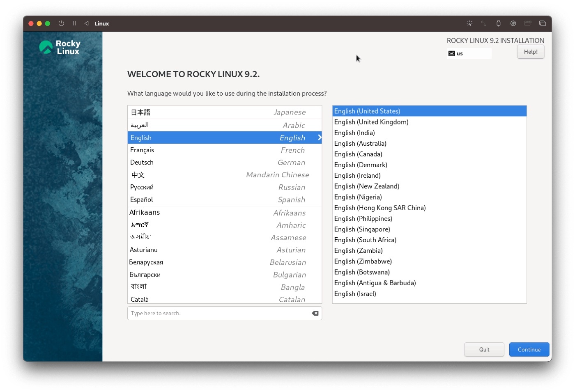Screen dimensions: 575x392
Task: Click the Continue button
Action: 529,349
